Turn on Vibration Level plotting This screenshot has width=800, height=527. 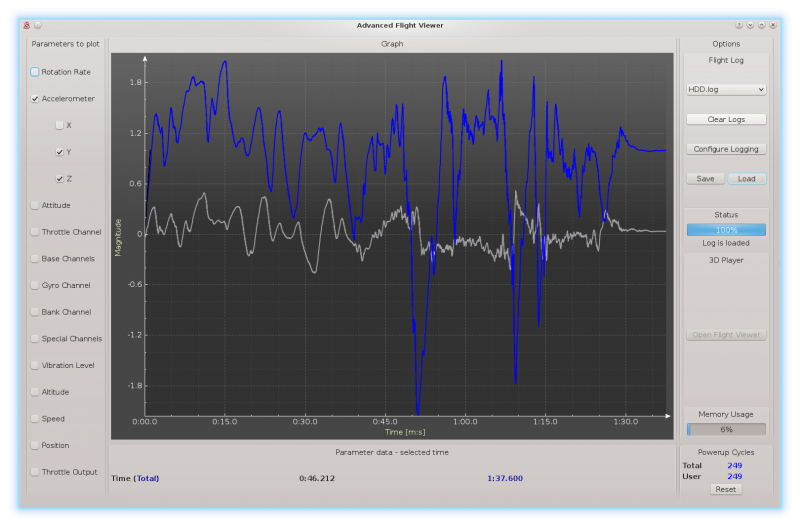coord(35,365)
